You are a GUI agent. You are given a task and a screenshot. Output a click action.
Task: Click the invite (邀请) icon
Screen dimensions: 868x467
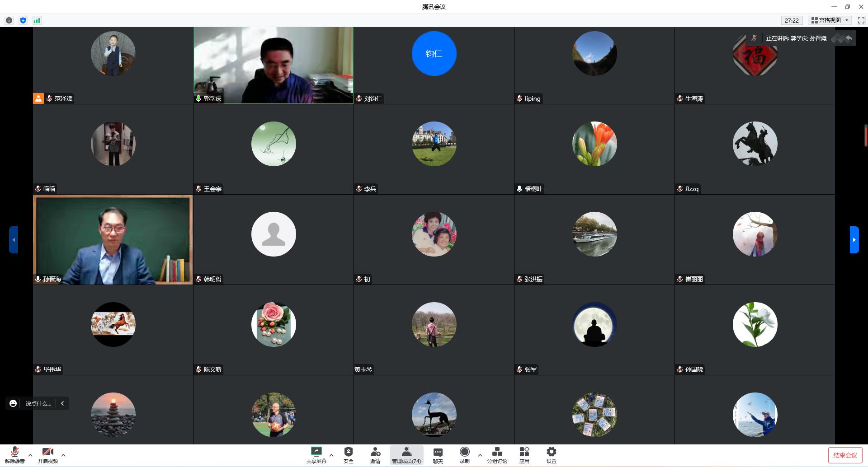pyautogui.click(x=375, y=452)
